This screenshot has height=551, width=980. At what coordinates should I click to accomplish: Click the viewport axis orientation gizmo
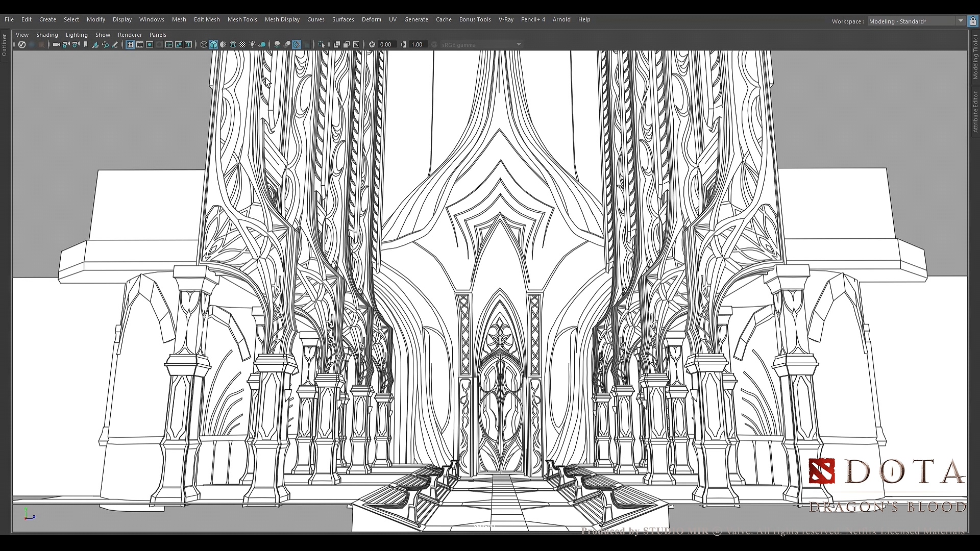tap(29, 514)
